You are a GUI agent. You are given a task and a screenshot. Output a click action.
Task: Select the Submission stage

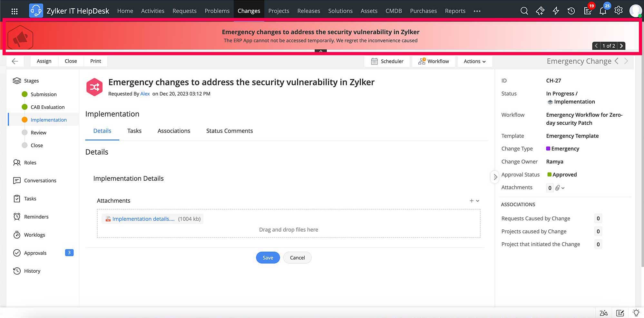[44, 94]
